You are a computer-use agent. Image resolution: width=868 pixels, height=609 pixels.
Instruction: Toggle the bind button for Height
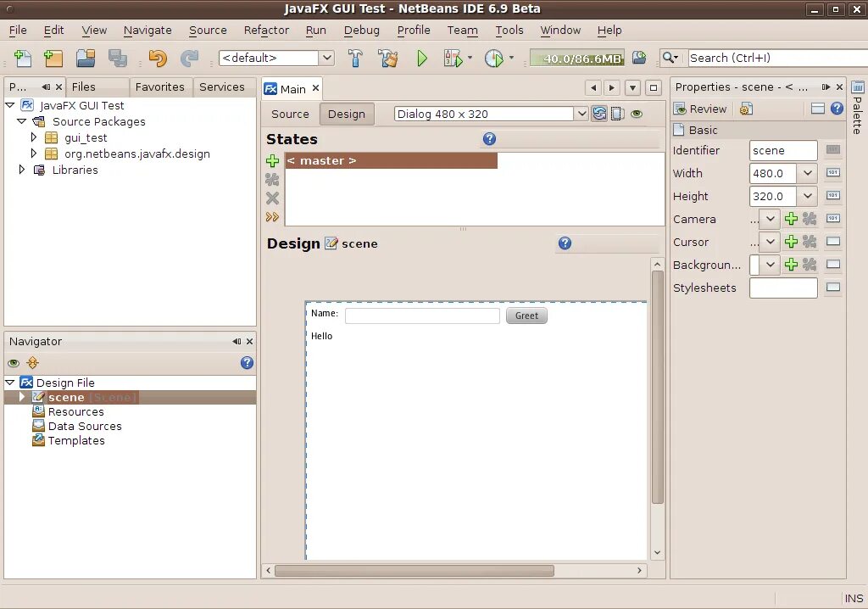[x=833, y=196]
